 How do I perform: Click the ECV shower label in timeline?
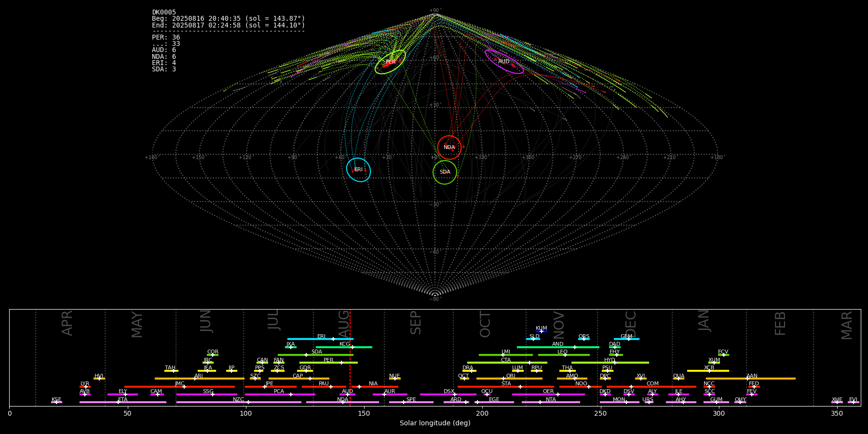coord(723,352)
